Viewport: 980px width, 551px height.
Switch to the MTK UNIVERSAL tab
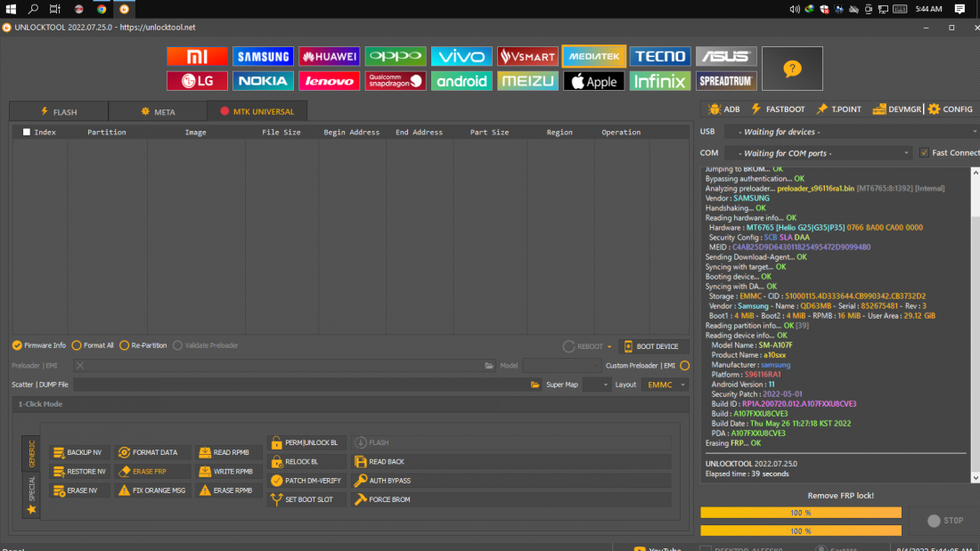pyautogui.click(x=257, y=111)
